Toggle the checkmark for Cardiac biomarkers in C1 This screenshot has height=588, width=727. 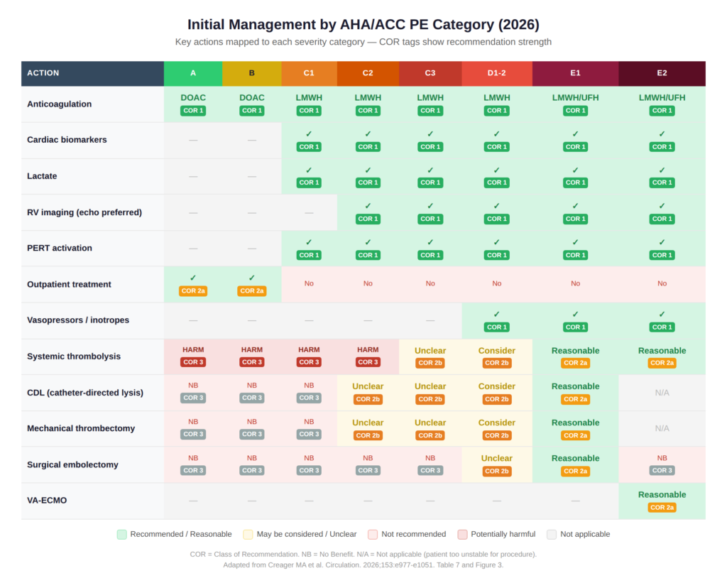point(309,134)
